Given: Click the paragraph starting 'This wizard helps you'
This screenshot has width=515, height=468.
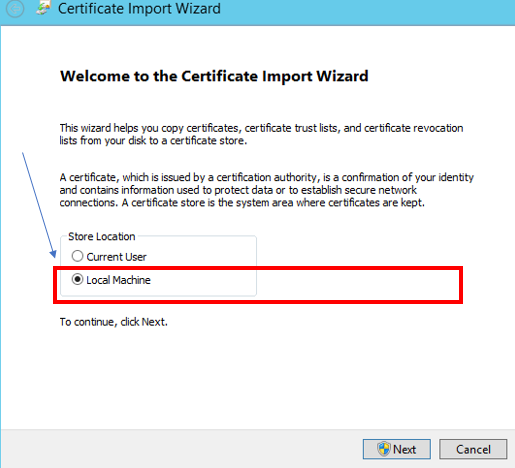Looking at the screenshot, I should 261,134.
